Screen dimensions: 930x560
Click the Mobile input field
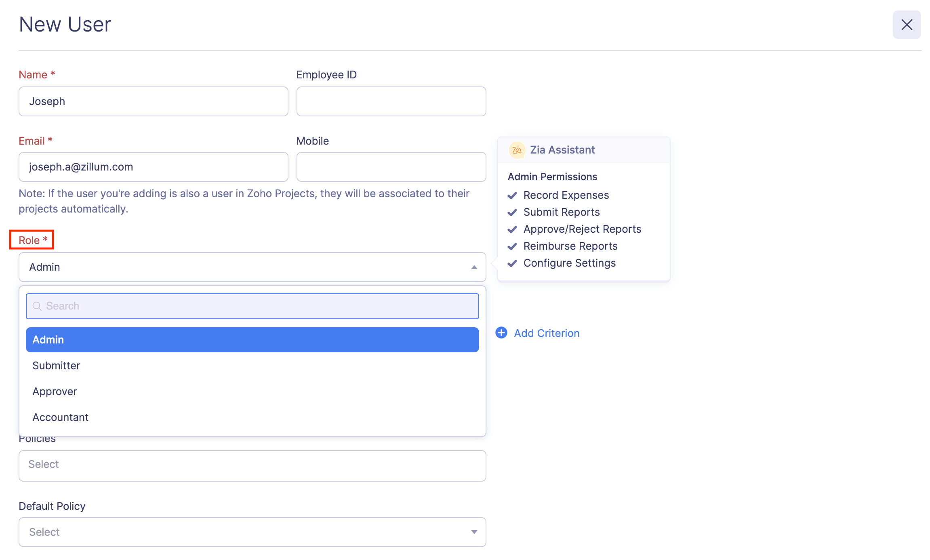pyautogui.click(x=390, y=166)
